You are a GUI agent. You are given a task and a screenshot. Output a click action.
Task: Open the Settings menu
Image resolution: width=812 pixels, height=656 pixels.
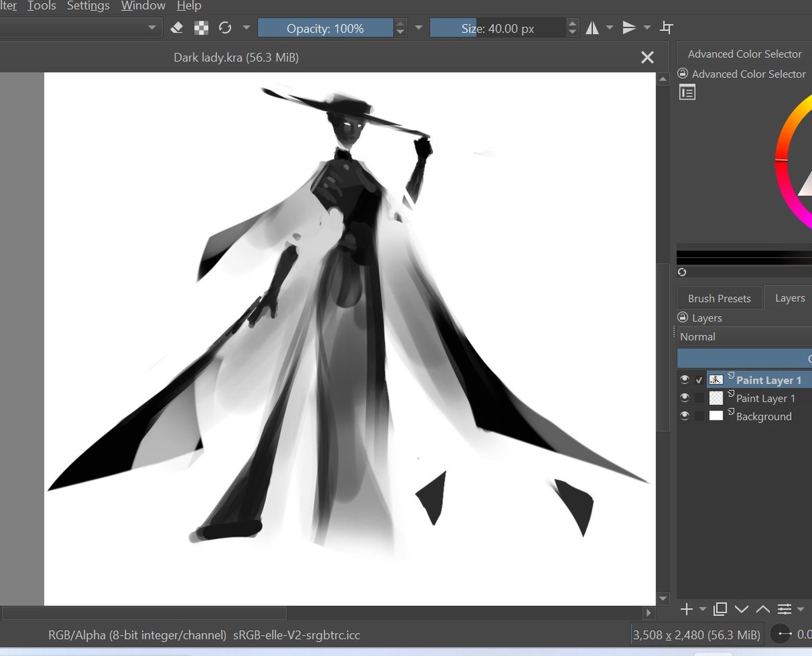coord(88,6)
